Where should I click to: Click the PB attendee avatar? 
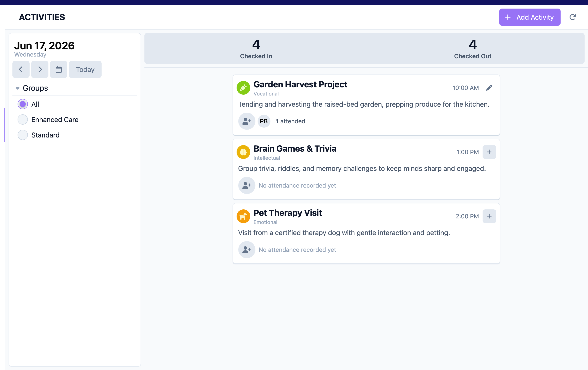[264, 121]
